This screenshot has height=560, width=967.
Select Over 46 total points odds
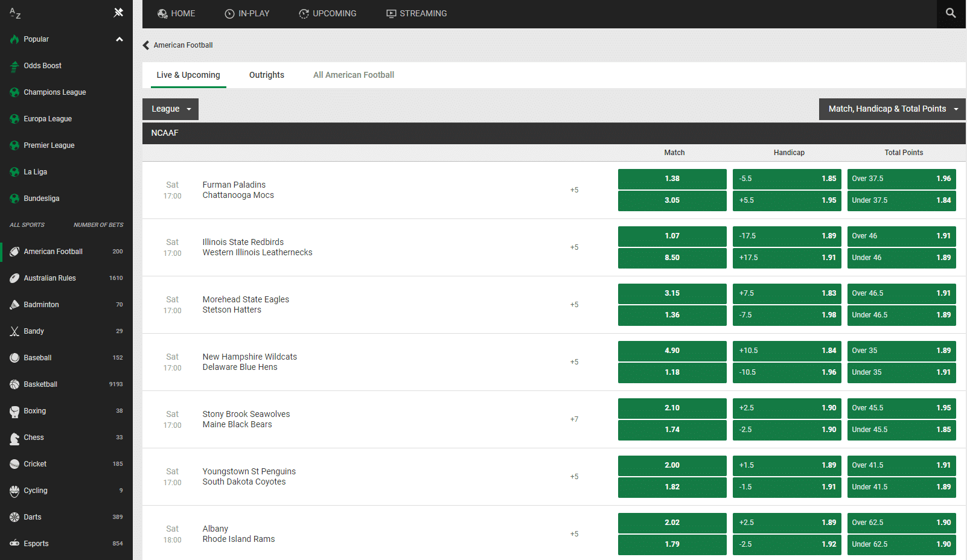(901, 236)
